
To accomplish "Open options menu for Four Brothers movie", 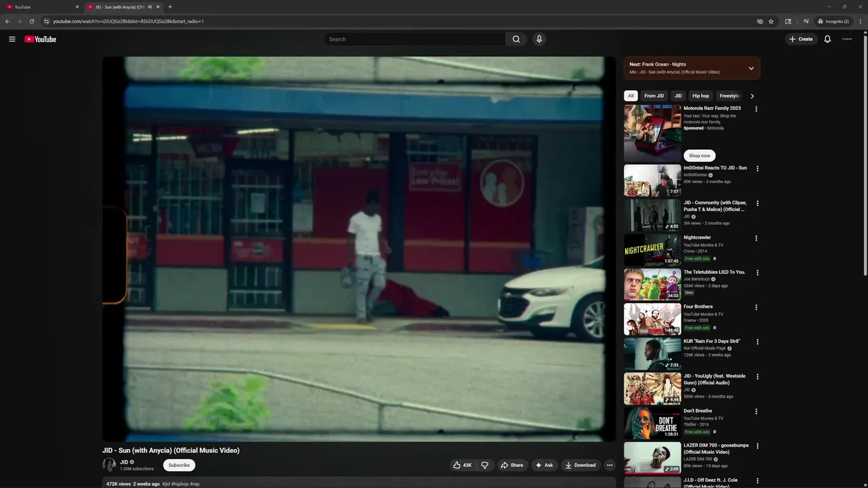I will tap(757, 308).
